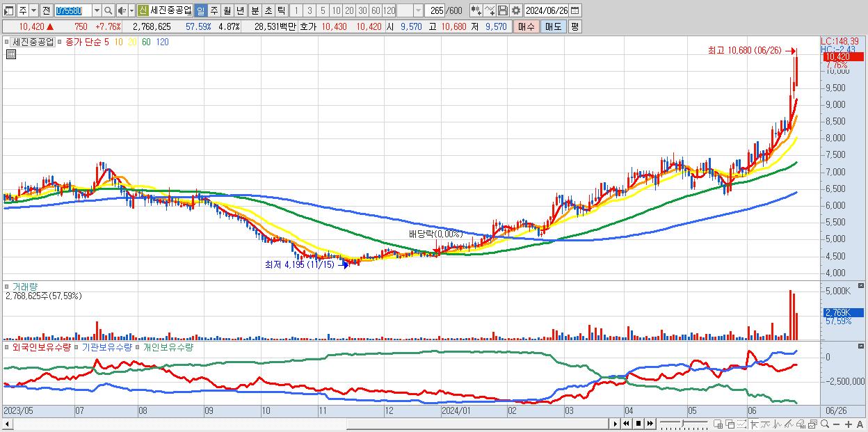The image size is (868, 432).
Task: Toggle the 거래량 indicator square marker
Action: [x=8, y=286]
